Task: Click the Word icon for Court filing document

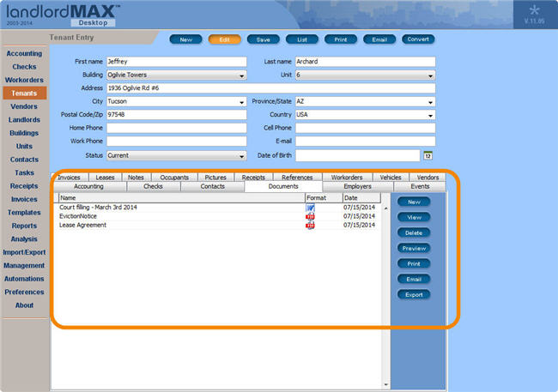Action: coord(310,207)
